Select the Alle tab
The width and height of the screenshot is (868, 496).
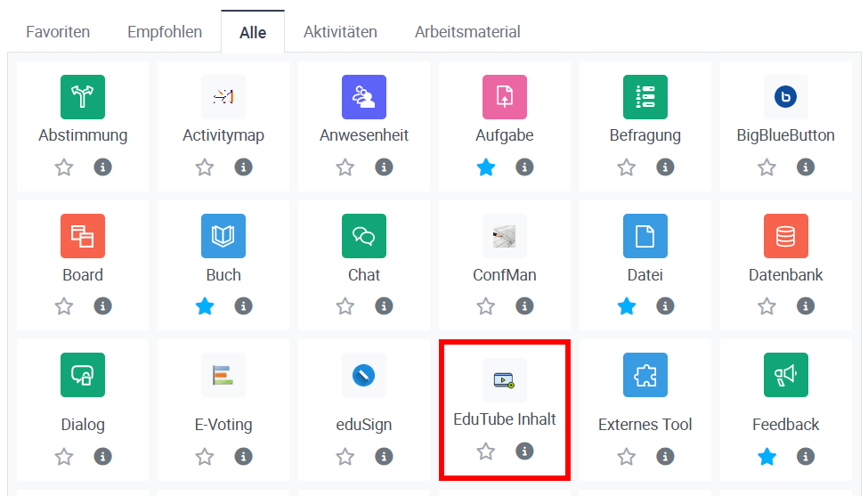(x=253, y=31)
